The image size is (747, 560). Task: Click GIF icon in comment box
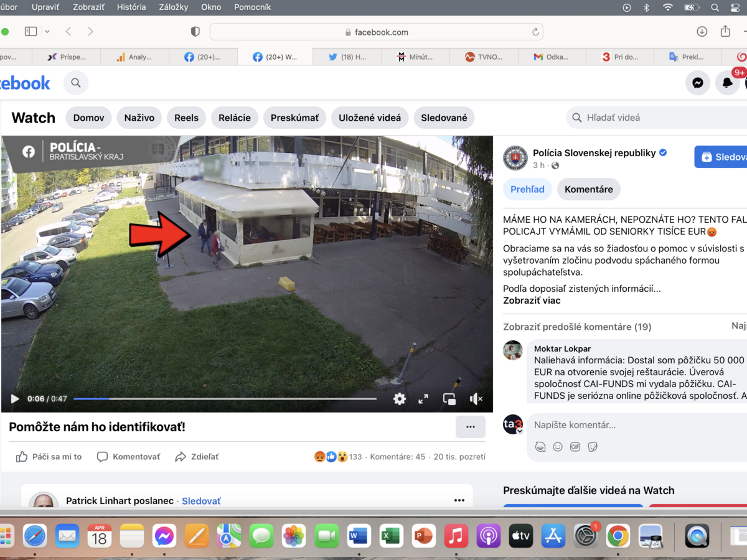575,447
